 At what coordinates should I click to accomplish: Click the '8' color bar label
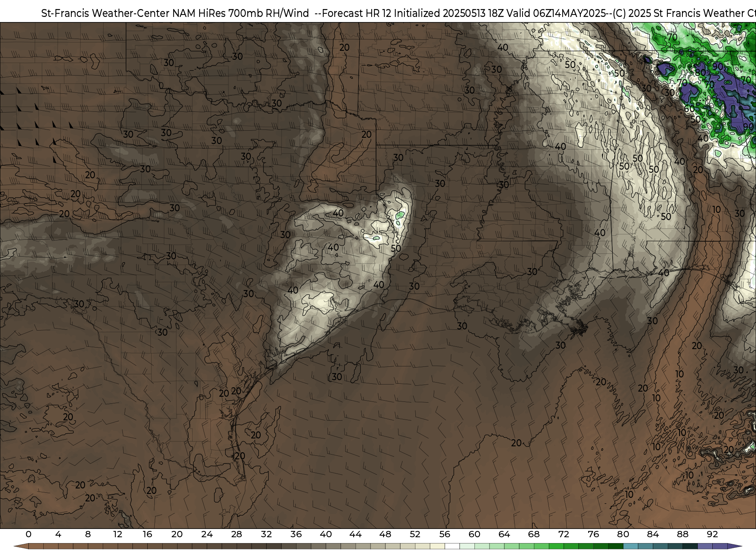88,534
